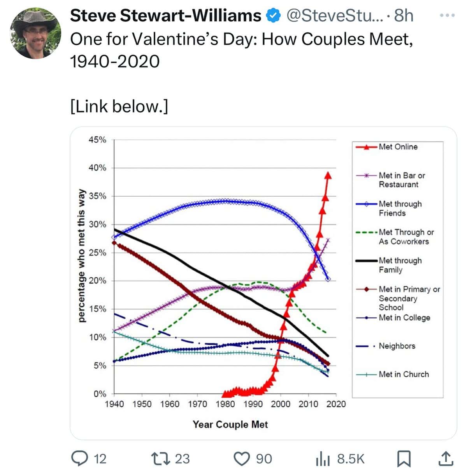Screen dimensions: 467x476
Task: Like the tweet with heart icon
Action: (241, 458)
